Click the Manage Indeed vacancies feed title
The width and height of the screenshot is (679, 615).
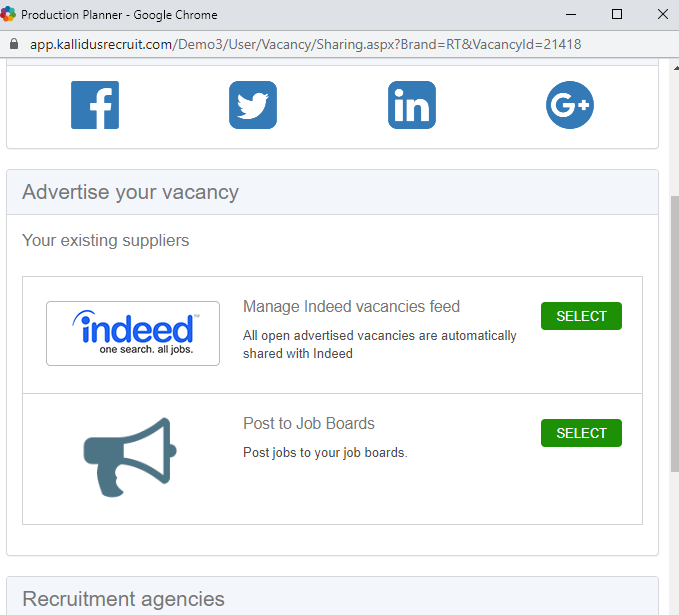point(351,307)
